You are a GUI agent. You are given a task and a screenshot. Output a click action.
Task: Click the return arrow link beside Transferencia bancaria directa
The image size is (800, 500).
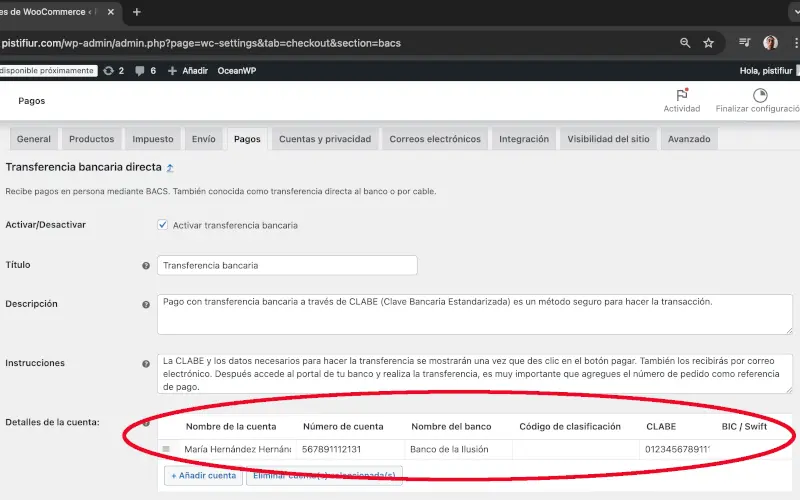pos(170,169)
